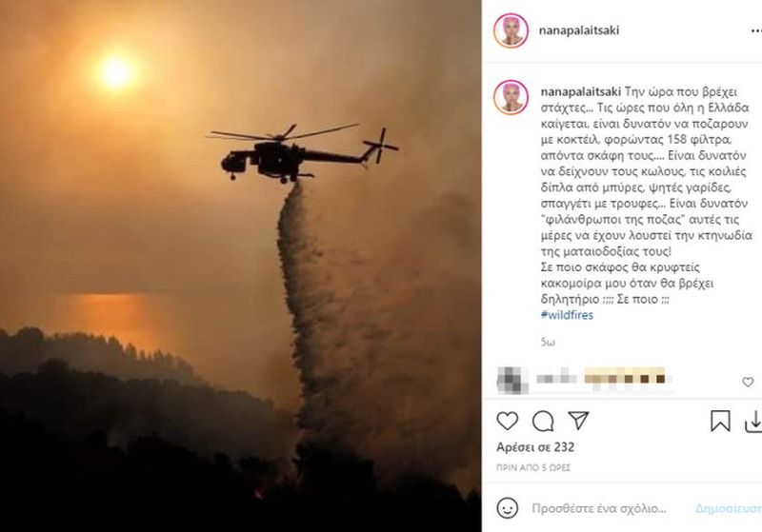Screen dimensions: 762x532
Task: Click the header profile picture avatar
Action: click(511, 30)
